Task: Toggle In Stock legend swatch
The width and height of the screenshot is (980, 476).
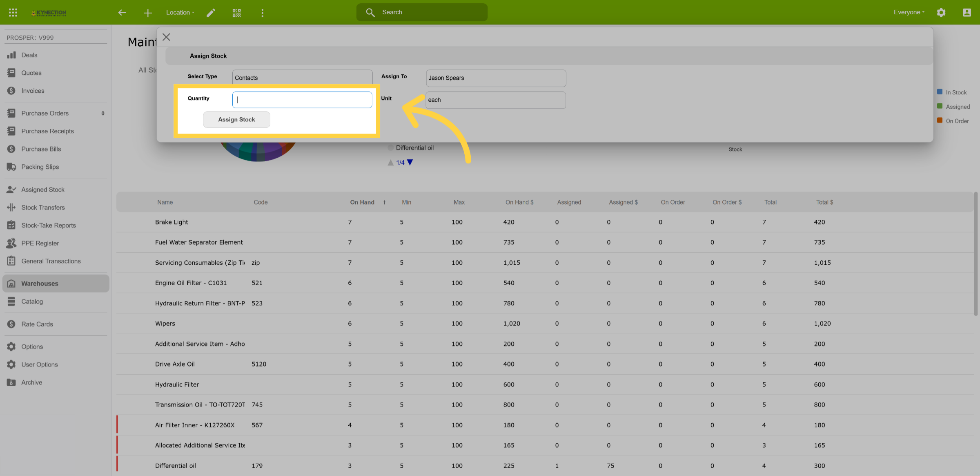Action: 940,92
